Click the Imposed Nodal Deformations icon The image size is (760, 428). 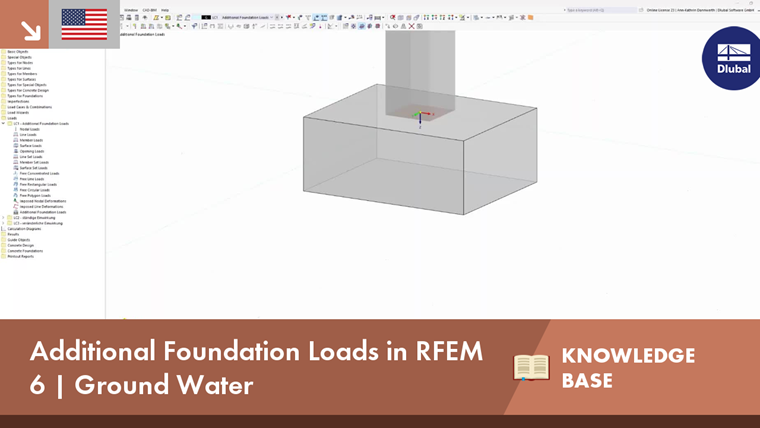[x=16, y=201]
